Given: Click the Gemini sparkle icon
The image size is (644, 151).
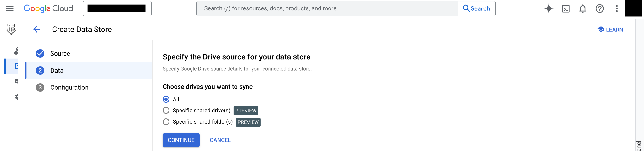Looking at the screenshot, I should pyautogui.click(x=549, y=8).
